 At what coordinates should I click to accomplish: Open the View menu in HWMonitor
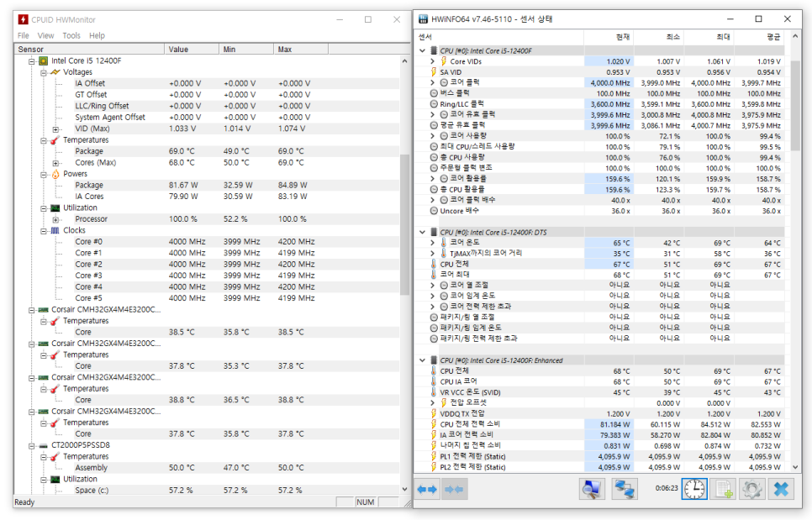(45, 35)
